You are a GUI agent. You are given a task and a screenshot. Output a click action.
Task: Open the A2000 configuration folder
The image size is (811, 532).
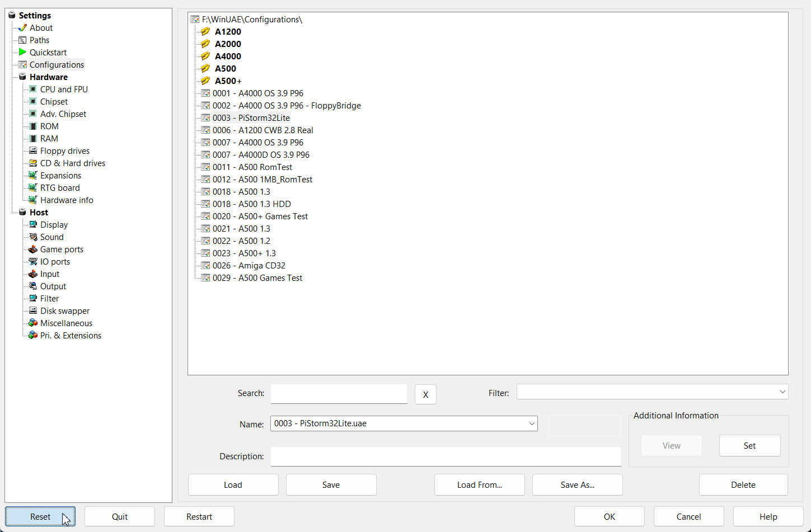[x=228, y=44]
